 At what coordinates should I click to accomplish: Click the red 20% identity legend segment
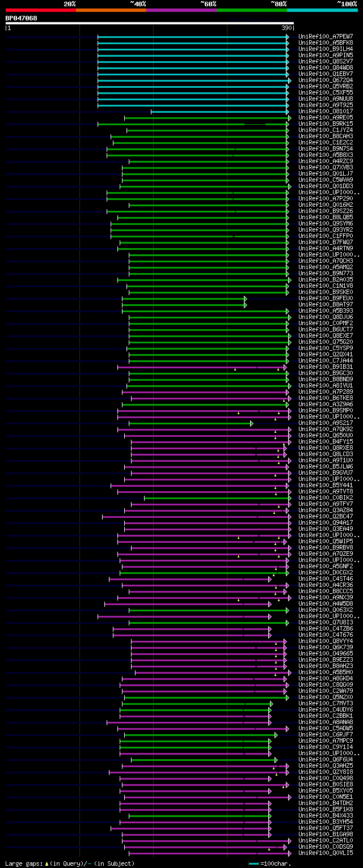click(x=41, y=10)
